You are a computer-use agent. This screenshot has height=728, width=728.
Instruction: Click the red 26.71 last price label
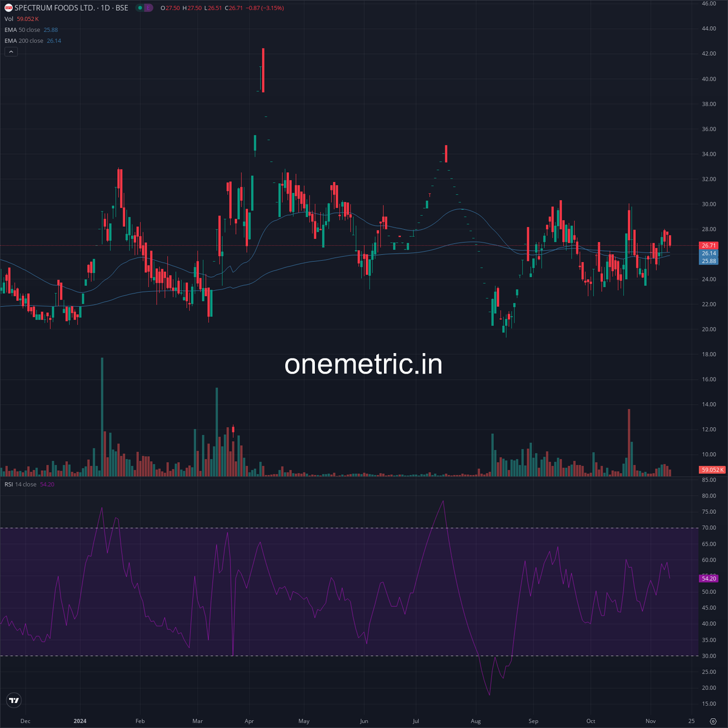709,246
